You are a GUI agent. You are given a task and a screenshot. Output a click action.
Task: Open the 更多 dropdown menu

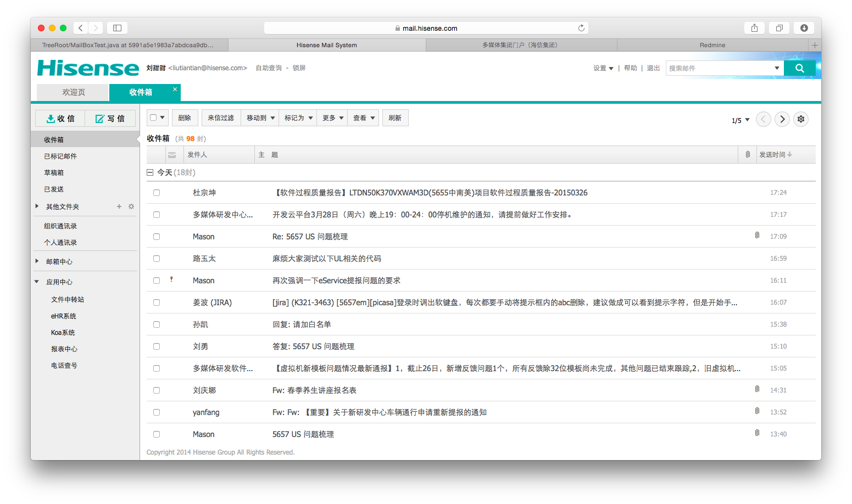[332, 118]
